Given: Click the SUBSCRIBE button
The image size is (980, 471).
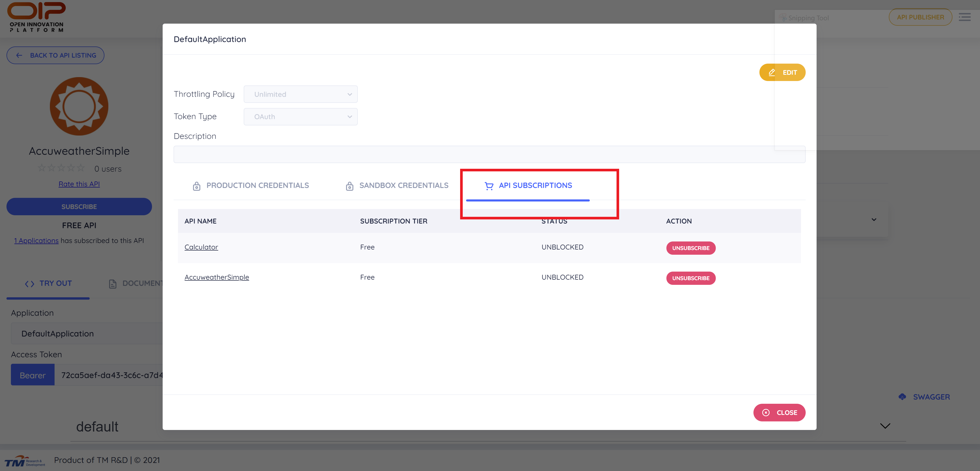Looking at the screenshot, I should pyautogui.click(x=79, y=206).
